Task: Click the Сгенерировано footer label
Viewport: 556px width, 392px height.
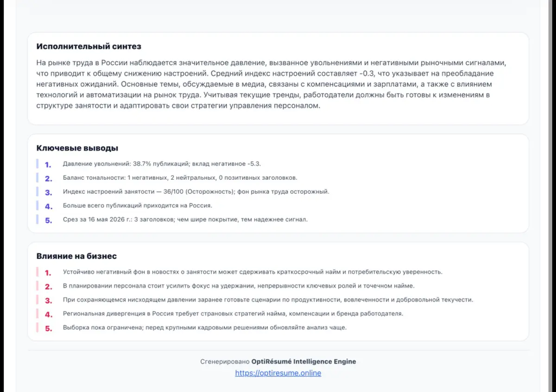Action: pyautogui.click(x=225, y=361)
